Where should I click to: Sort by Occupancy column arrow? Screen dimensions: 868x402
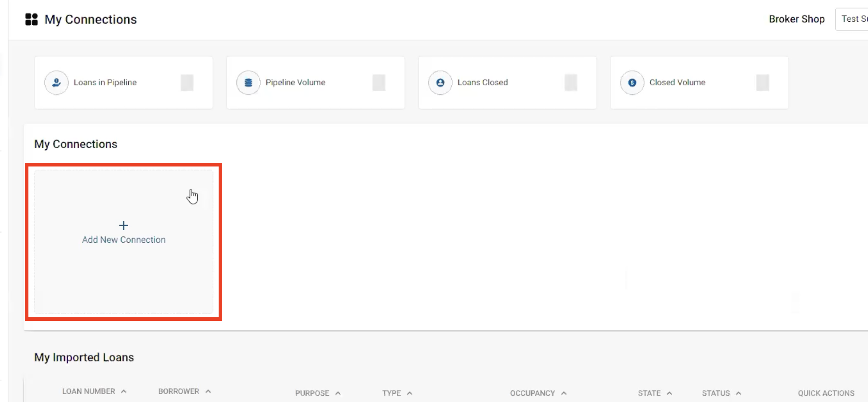[564, 393]
